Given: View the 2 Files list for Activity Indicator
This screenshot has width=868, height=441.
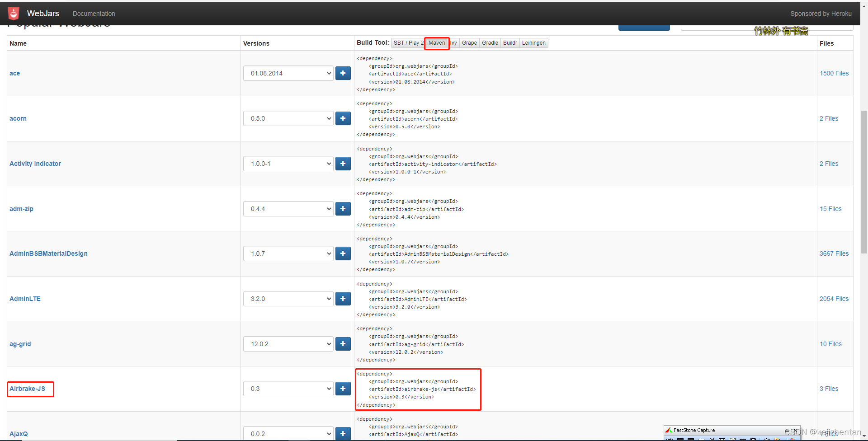Looking at the screenshot, I should [x=829, y=164].
